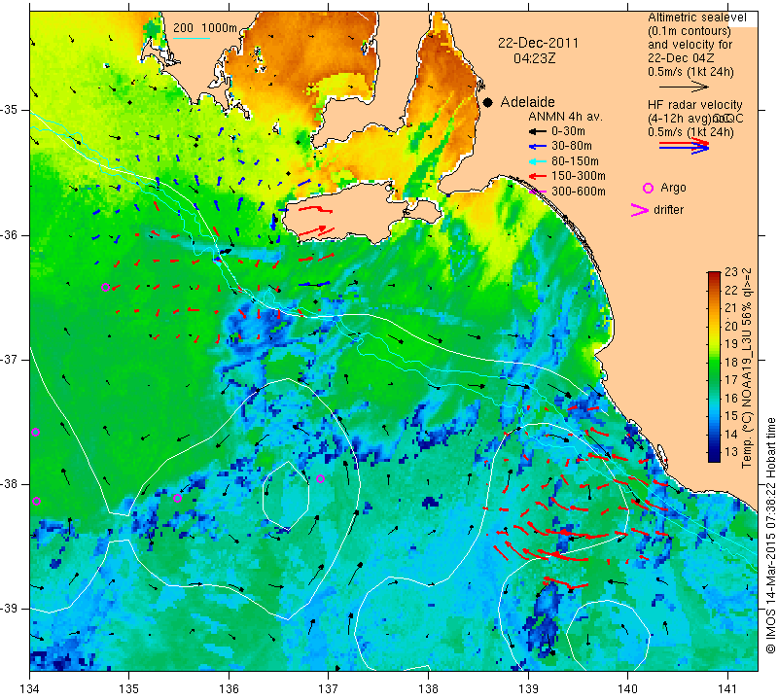Click the cyan 200m isobath legend line

click(x=192, y=38)
